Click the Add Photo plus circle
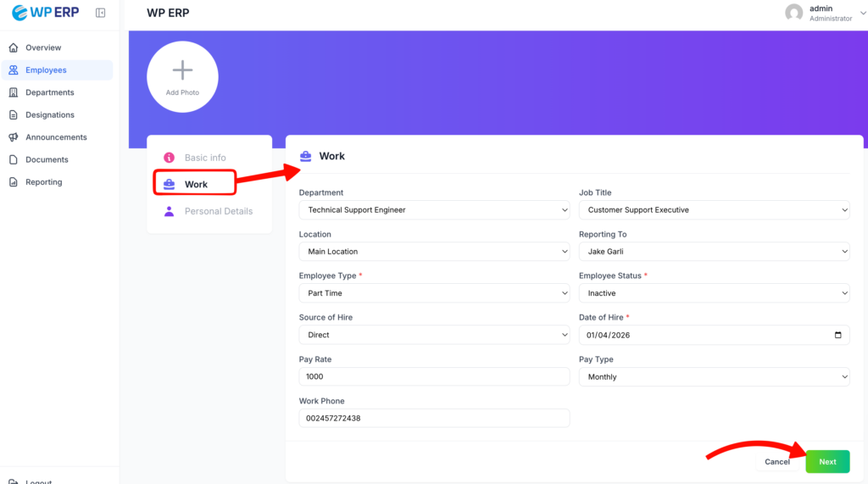Image resolution: width=868 pixels, height=484 pixels. click(x=182, y=77)
